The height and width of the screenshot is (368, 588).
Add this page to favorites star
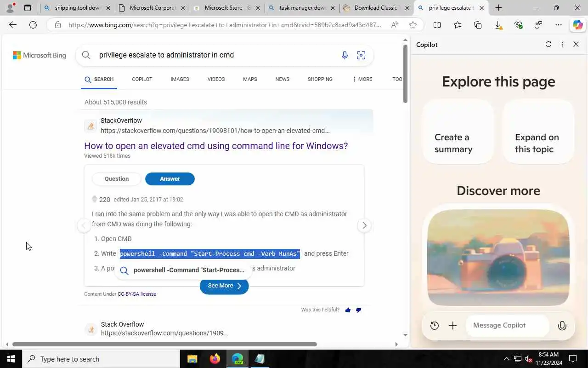413,25
